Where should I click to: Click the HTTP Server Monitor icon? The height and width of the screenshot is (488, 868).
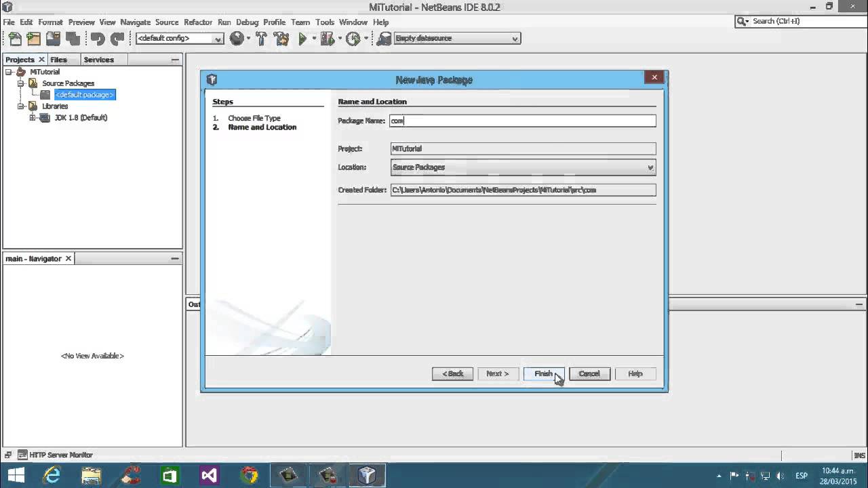point(22,455)
